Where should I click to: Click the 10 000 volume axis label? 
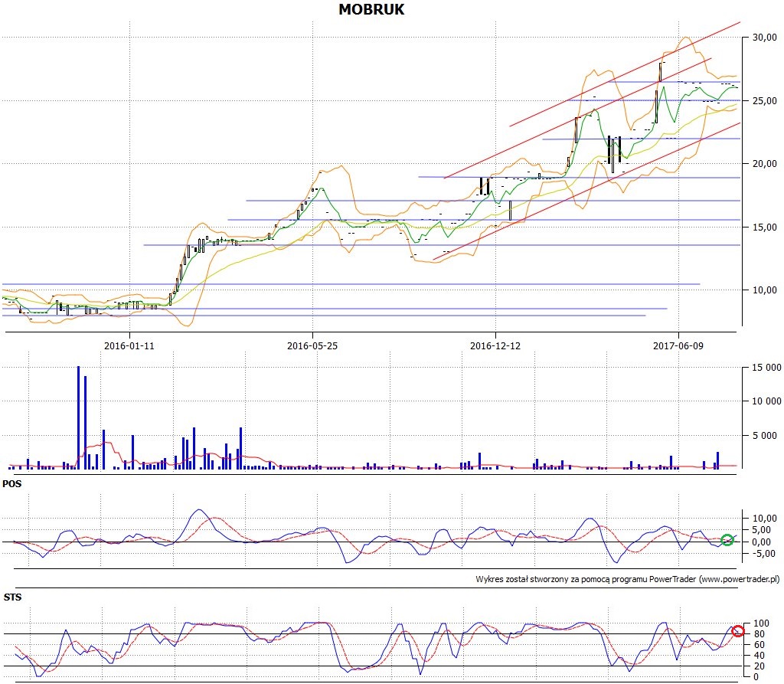tap(766, 401)
